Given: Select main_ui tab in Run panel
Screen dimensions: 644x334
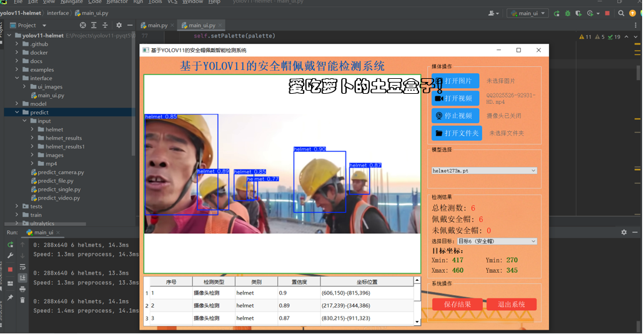Looking at the screenshot, I should pos(44,233).
